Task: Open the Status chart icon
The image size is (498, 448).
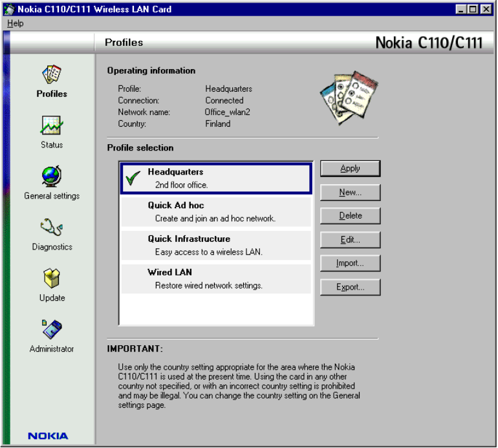Action: tap(52, 125)
